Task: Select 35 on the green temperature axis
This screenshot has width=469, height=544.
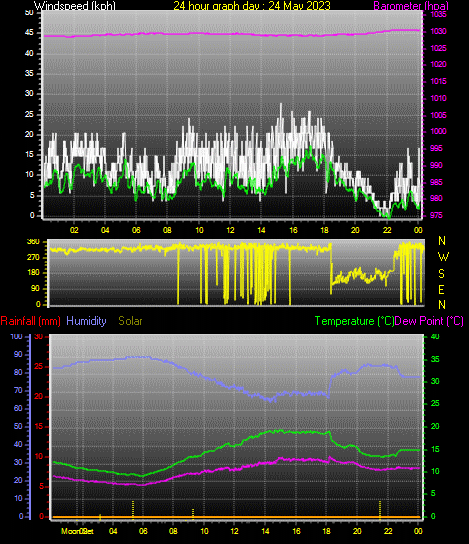Action: [435, 359]
